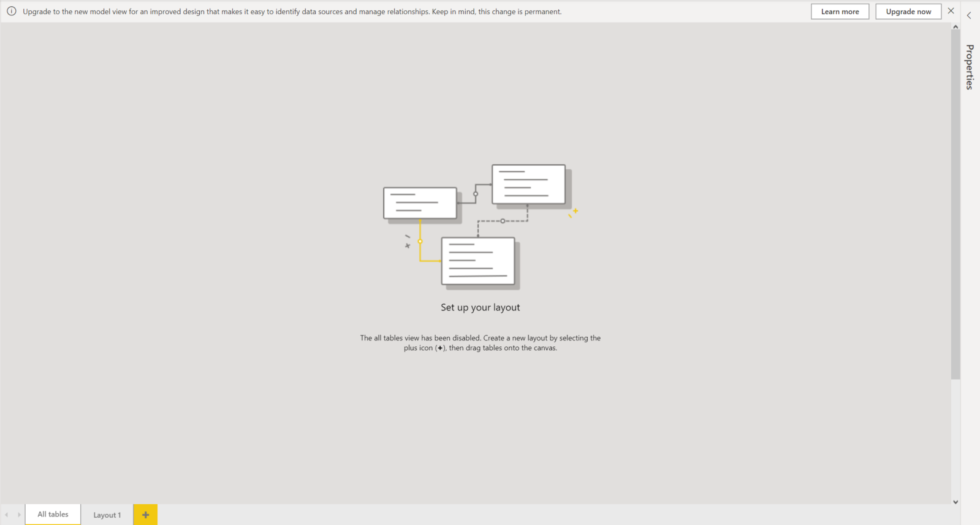Open the Layout 1 tab
The width and height of the screenshot is (980, 525).
tap(107, 515)
